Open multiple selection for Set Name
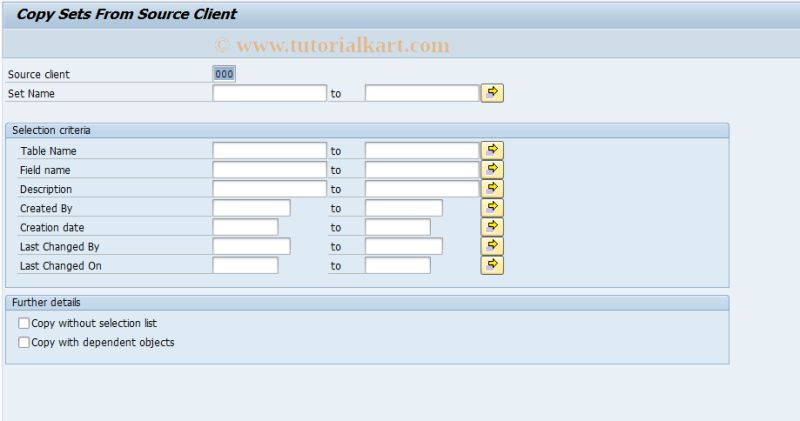The image size is (800, 421). (492, 93)
